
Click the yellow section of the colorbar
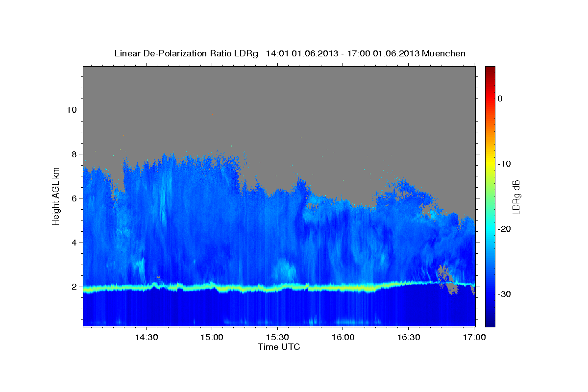pos(490,162)
